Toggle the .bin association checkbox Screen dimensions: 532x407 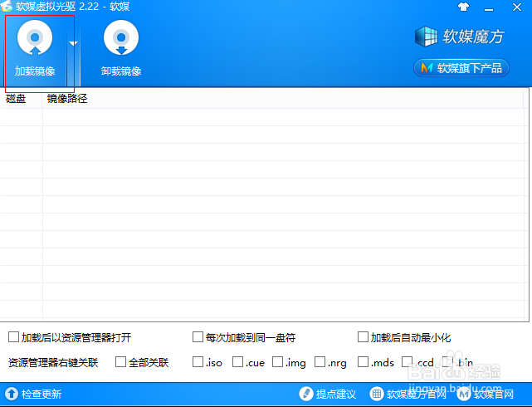(x=447, y=362)
